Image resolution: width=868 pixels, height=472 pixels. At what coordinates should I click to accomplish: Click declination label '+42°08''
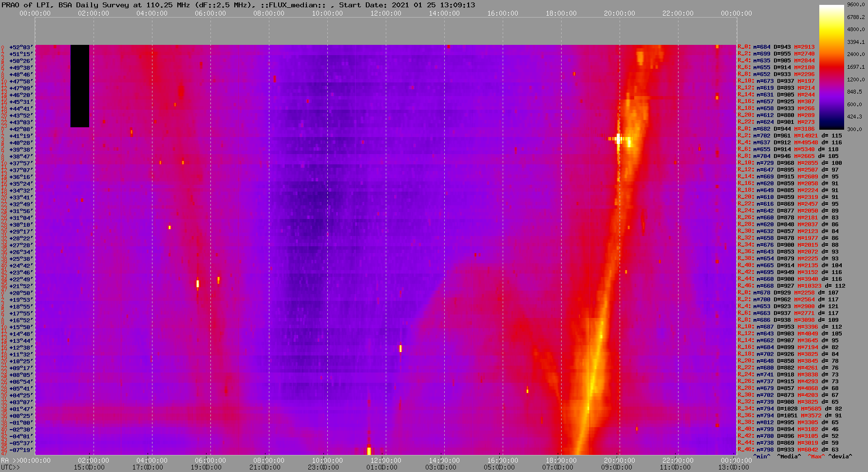(21, 129)
